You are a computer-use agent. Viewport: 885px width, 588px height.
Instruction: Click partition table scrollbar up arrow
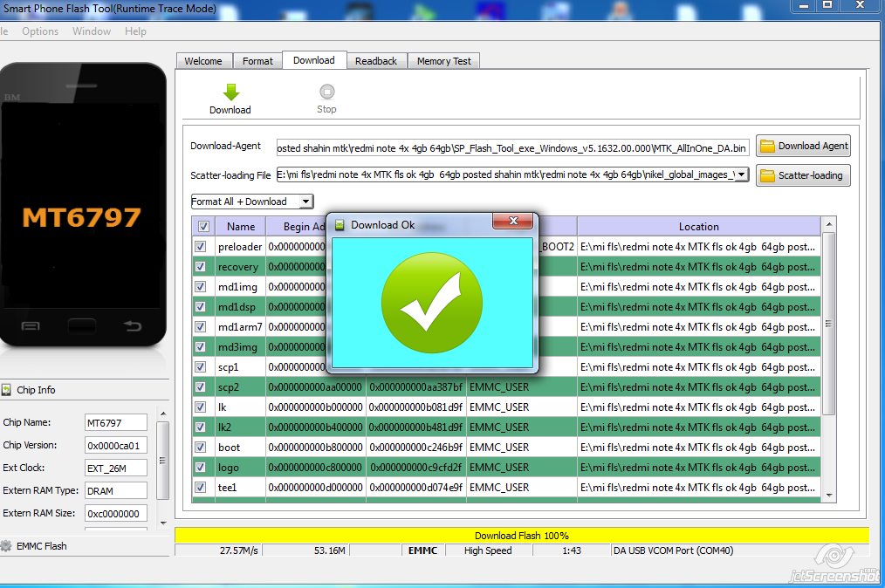[828, 224]
